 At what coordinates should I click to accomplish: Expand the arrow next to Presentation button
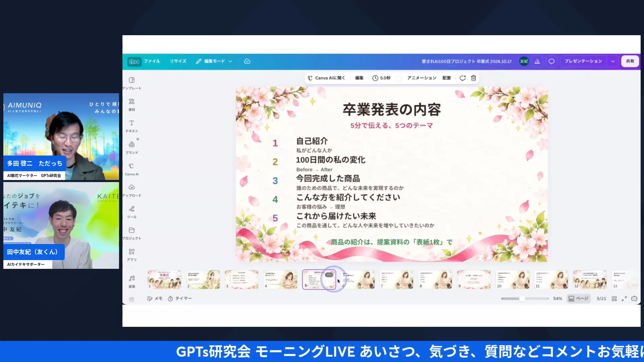coord(613,61)
